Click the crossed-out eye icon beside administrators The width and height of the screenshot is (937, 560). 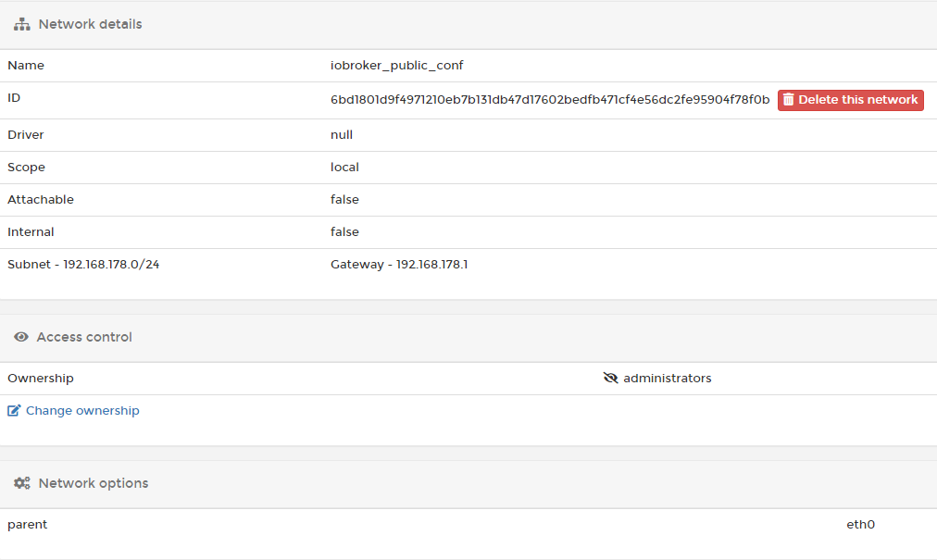[610, 378]
